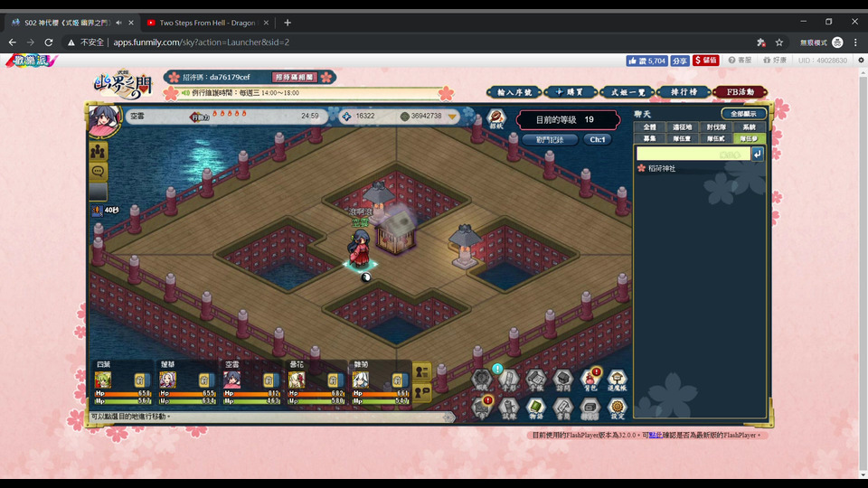Open the 物語 green book icon
The image size is (868, 488).
pos(536,408)
